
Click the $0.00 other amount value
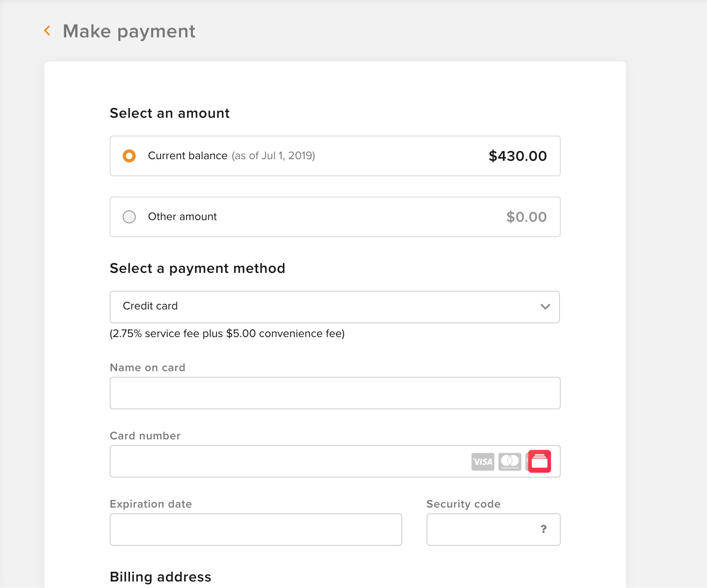[x=527, y=217]
